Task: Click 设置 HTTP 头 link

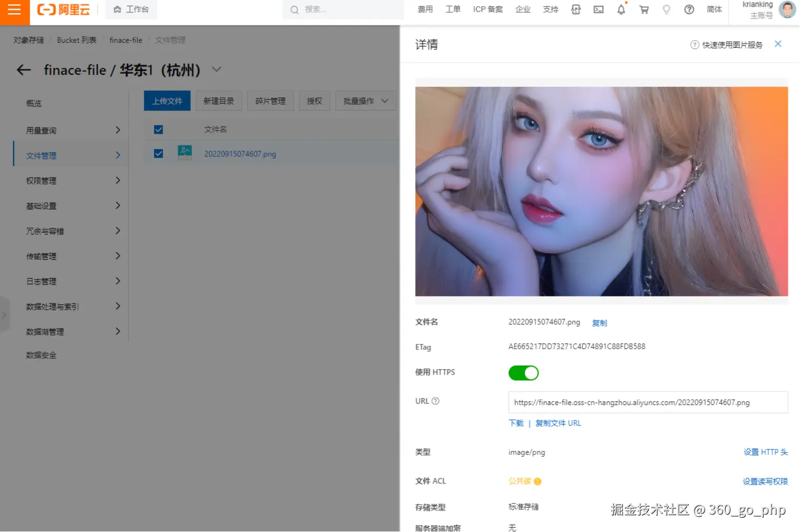Action: point(766,452)
